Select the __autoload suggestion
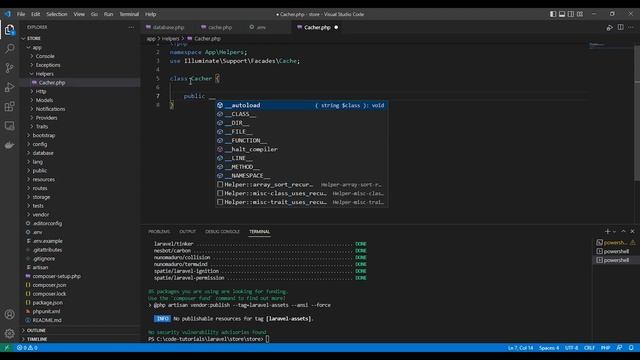Screen dimensions: 640x360 (x=302, y=105)
